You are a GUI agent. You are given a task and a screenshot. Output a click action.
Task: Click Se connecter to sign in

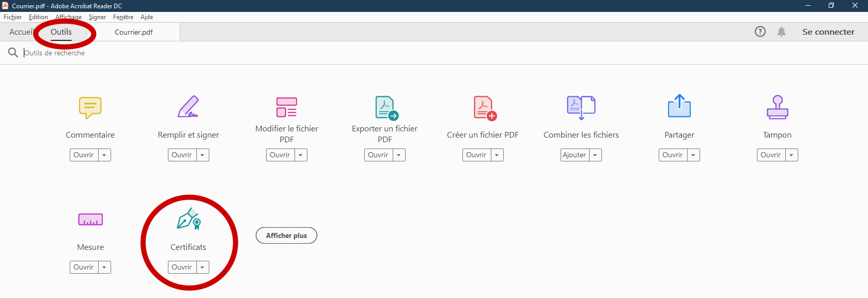[x=828, y=32]
